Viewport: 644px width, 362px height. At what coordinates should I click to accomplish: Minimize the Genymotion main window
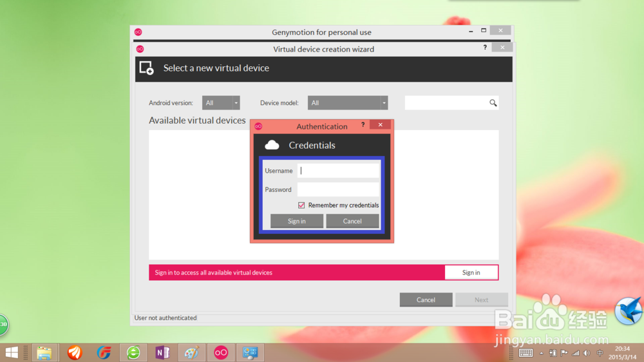(x=471, y=31)
